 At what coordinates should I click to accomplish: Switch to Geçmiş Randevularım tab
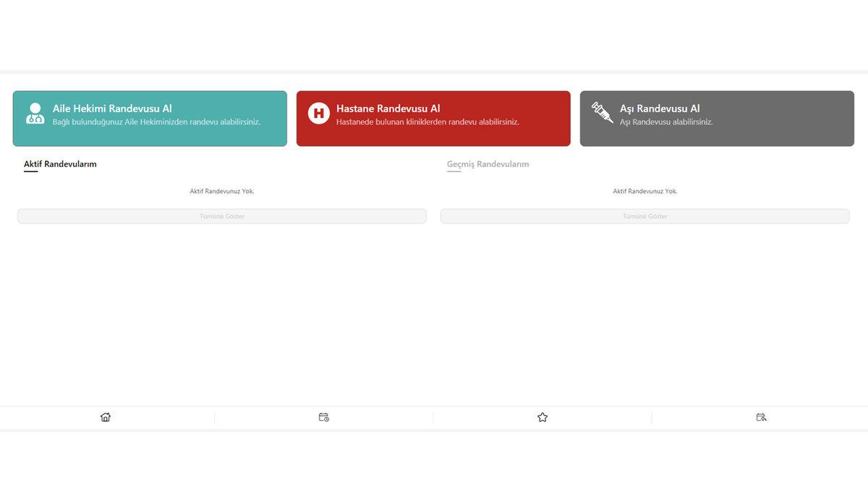(488, 164)
